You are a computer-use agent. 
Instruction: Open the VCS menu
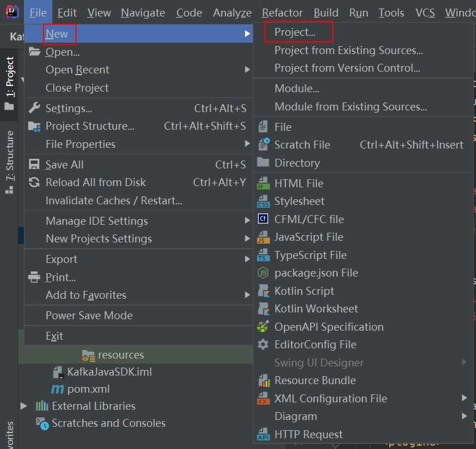(x=425, y=13)
